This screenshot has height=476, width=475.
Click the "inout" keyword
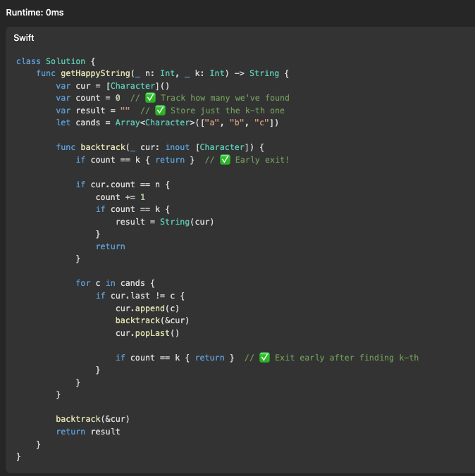(177, 147)
